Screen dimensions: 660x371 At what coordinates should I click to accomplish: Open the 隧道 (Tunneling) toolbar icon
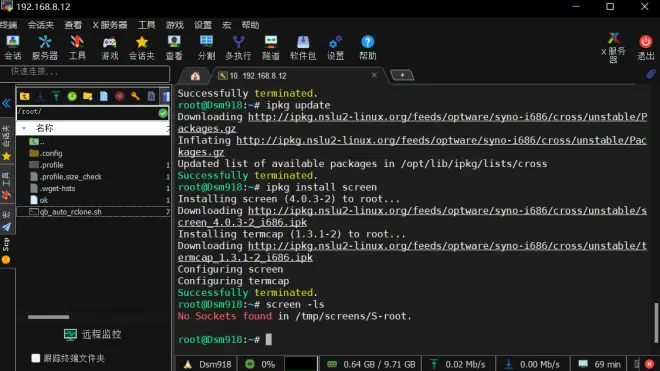(x=271, y=47)
